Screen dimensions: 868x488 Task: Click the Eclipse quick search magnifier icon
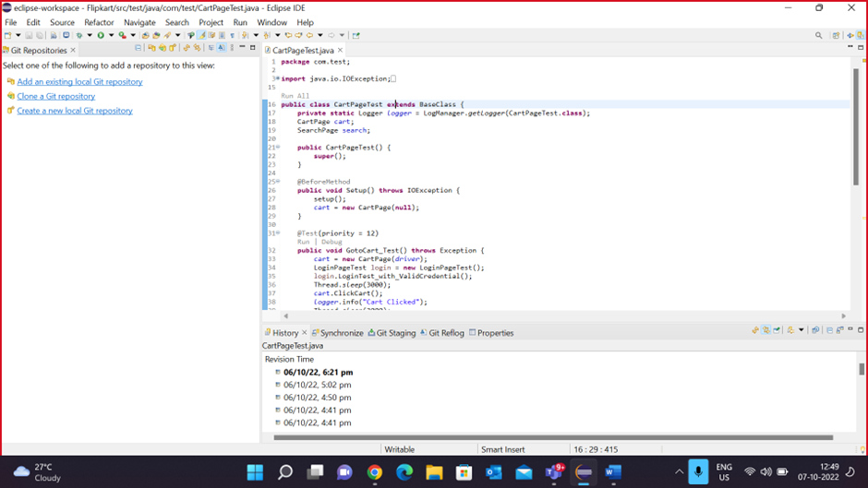(x=819, y=35)
